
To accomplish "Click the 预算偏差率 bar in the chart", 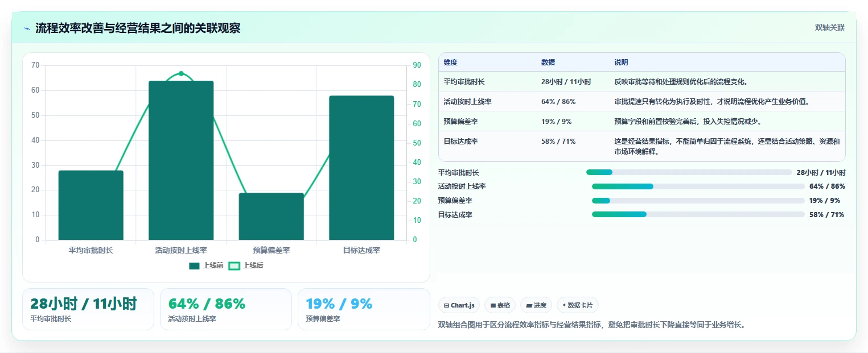I will tap(271, 217).
